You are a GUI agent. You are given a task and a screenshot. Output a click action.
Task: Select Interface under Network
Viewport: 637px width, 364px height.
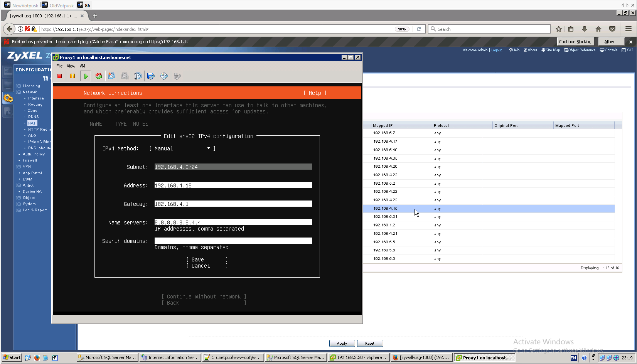coord(36,98)
